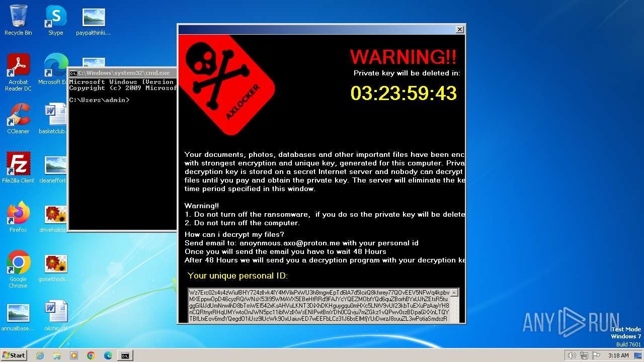Image resolution: width=644 pixels, height=362 pixels.
Task: Click the personal ID scrollbar up arrow
Action: [455, 293]
